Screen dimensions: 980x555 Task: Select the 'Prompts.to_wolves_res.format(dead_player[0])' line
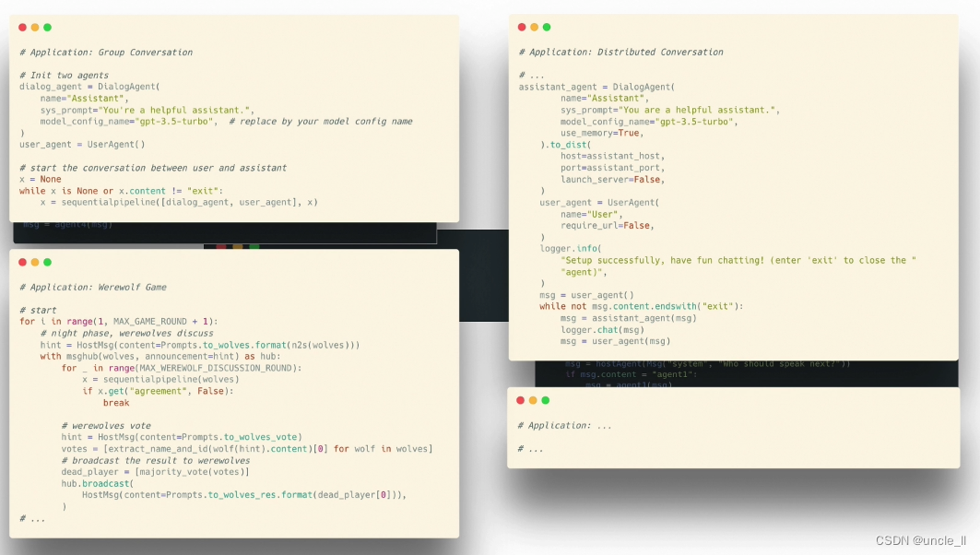tap(244, 495)
